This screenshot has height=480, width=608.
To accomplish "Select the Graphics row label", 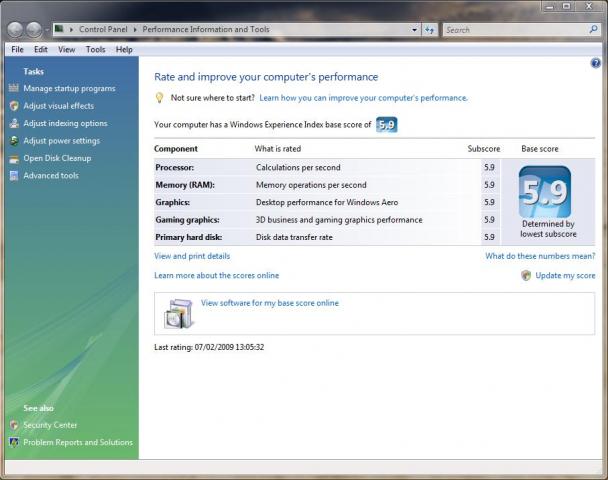I will tap(173, 202).
